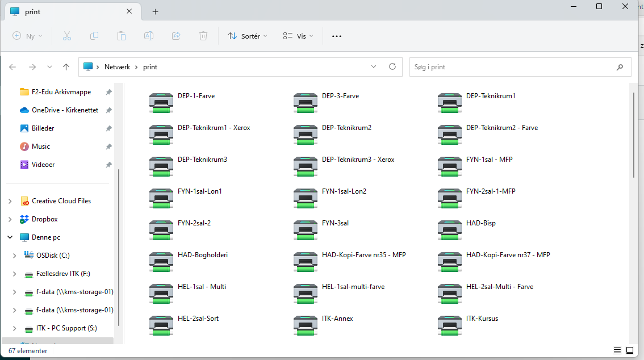Open the Vis view dropdown

(x=298, y=36)
